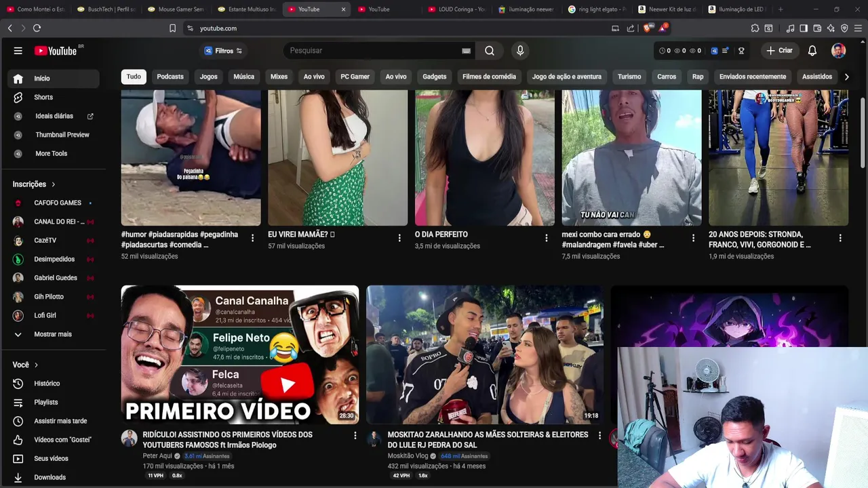Click the share icon in the address bar

pos(631,28)
